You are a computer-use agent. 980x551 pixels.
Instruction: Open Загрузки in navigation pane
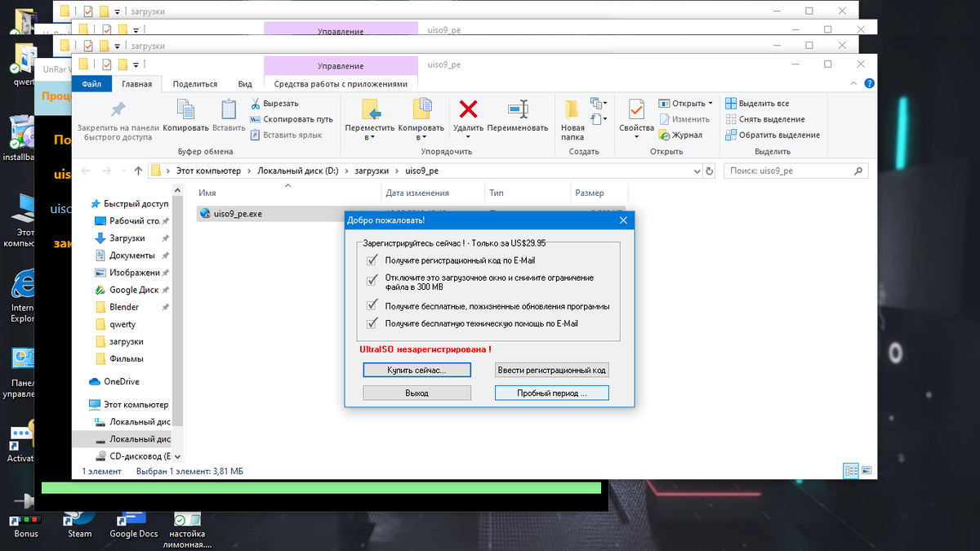click(127, 238)
